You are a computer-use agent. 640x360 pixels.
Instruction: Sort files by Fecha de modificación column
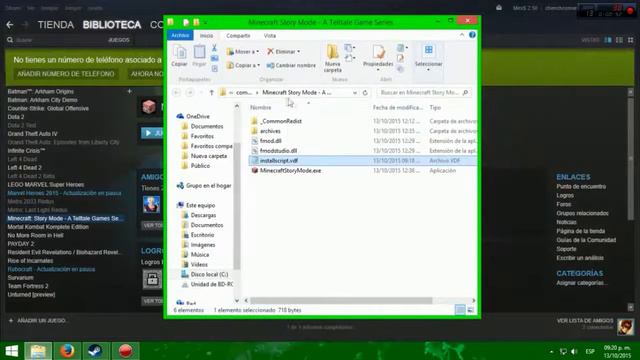[398, 108]
